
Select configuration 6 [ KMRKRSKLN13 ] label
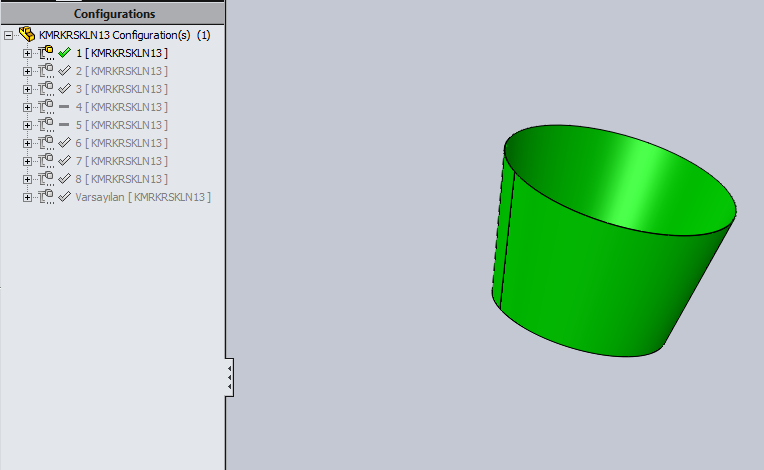pyautogui.click(x=122, y=143)
